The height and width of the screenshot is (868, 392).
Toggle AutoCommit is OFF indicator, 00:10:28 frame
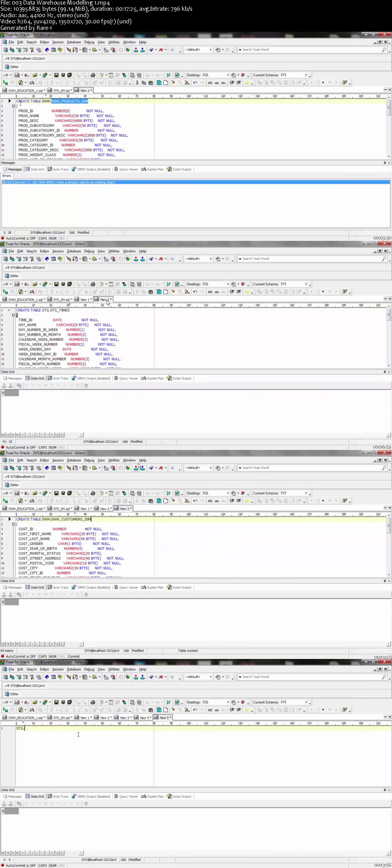[18, 656]
